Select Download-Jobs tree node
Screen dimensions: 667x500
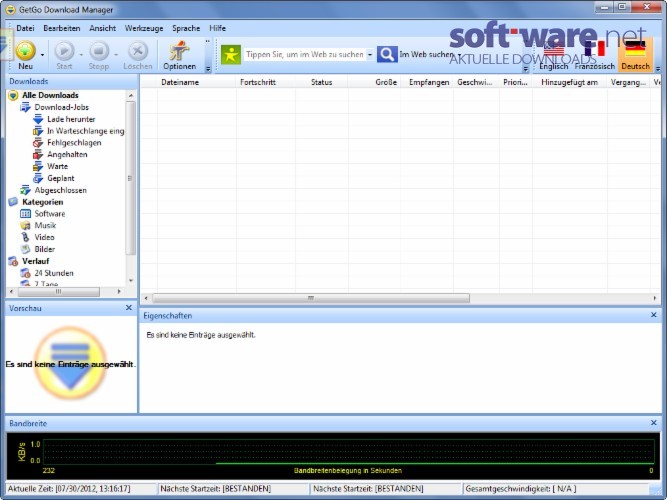coord(62,107)
